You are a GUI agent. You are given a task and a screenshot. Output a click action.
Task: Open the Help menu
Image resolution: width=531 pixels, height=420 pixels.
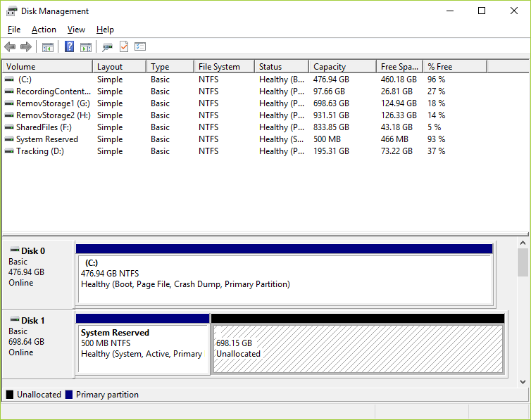tap(105, 30)
